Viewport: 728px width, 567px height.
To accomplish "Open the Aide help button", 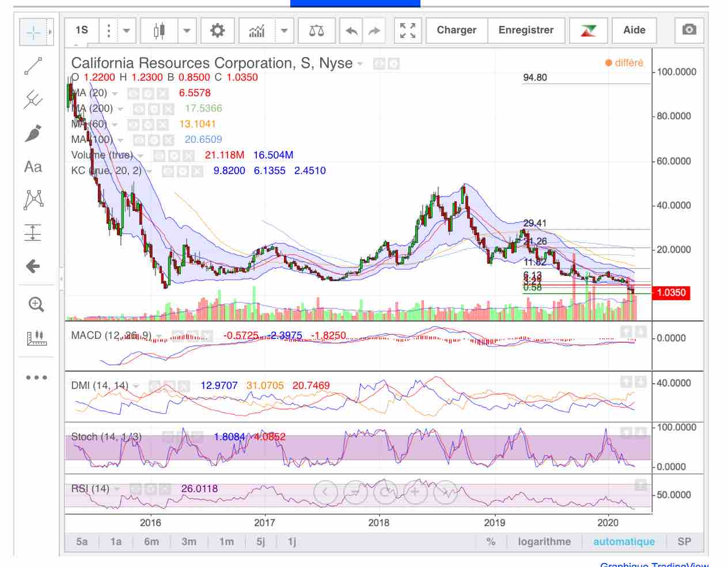I will [634, 31].
